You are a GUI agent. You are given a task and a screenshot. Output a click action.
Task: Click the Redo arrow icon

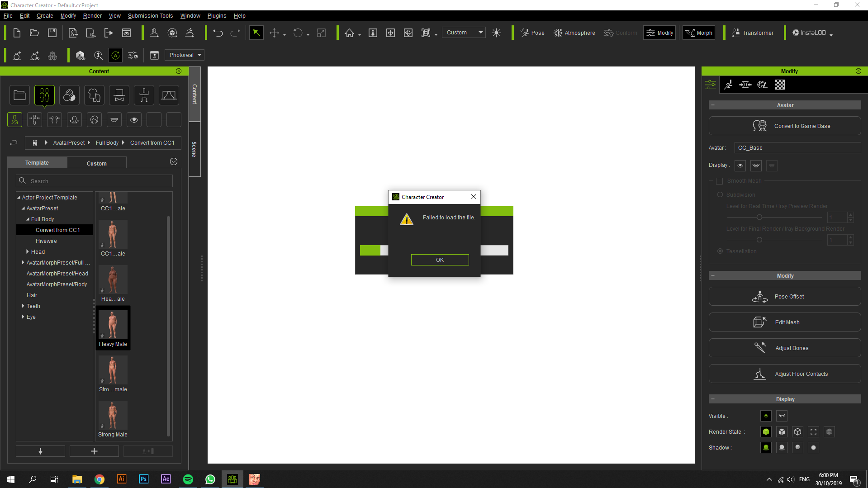[235, 33]
